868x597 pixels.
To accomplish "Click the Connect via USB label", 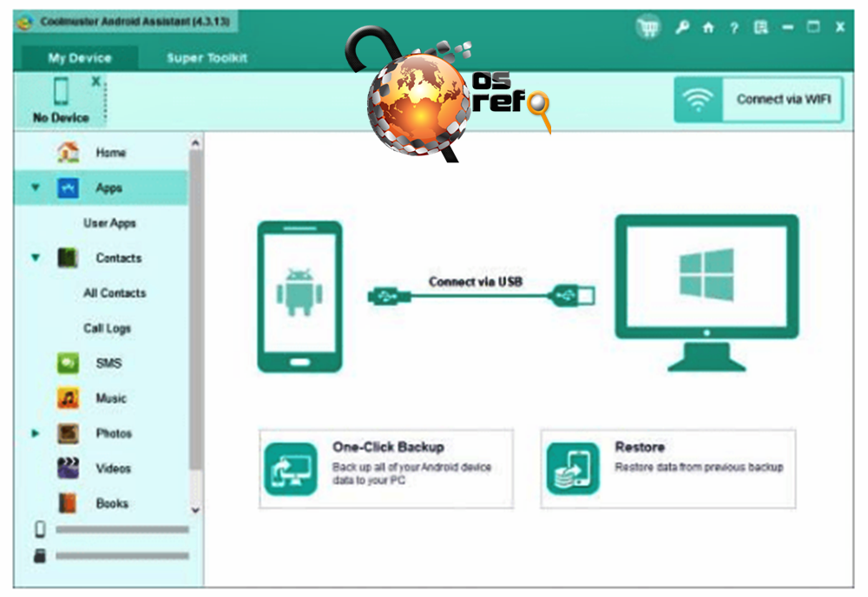I will coord(476,282).
